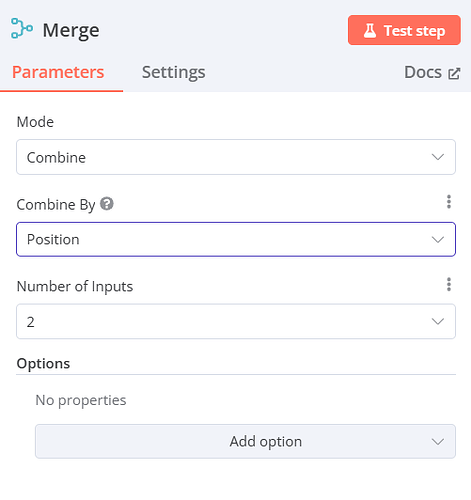Click the Position value in Combine By

[x=53, y=239]
